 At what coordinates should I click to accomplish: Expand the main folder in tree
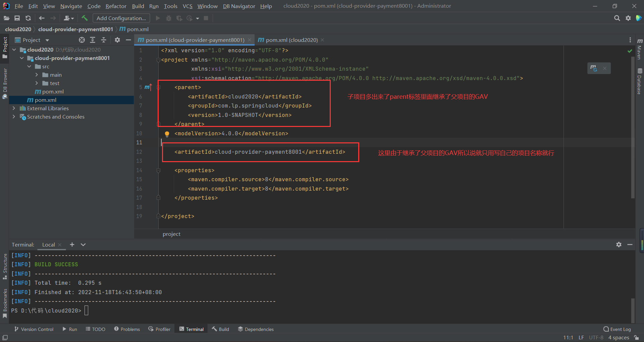[37, 75]
